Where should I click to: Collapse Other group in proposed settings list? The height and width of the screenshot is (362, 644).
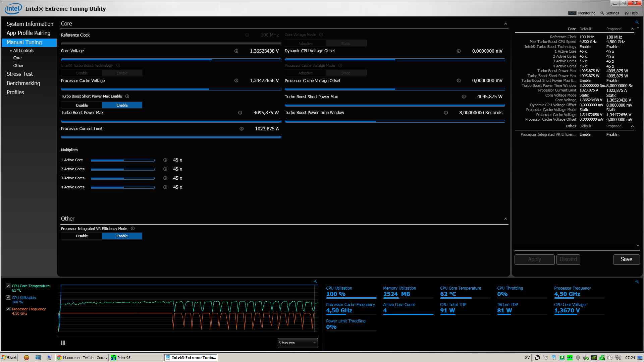(x=632, y=126)
